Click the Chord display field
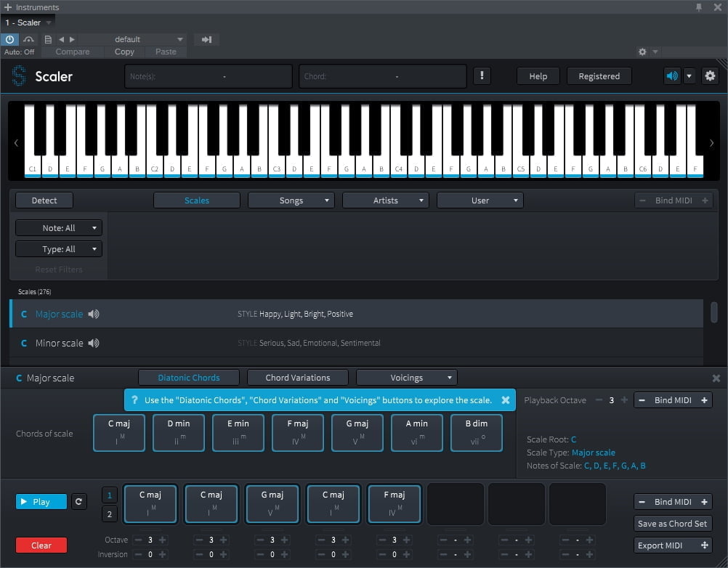 tap(383, 76)
